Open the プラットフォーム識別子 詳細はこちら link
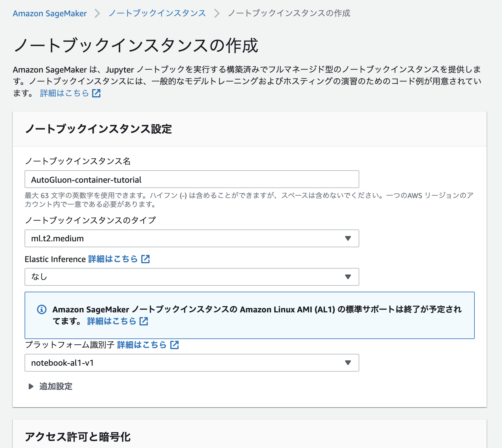 [142, 345]
